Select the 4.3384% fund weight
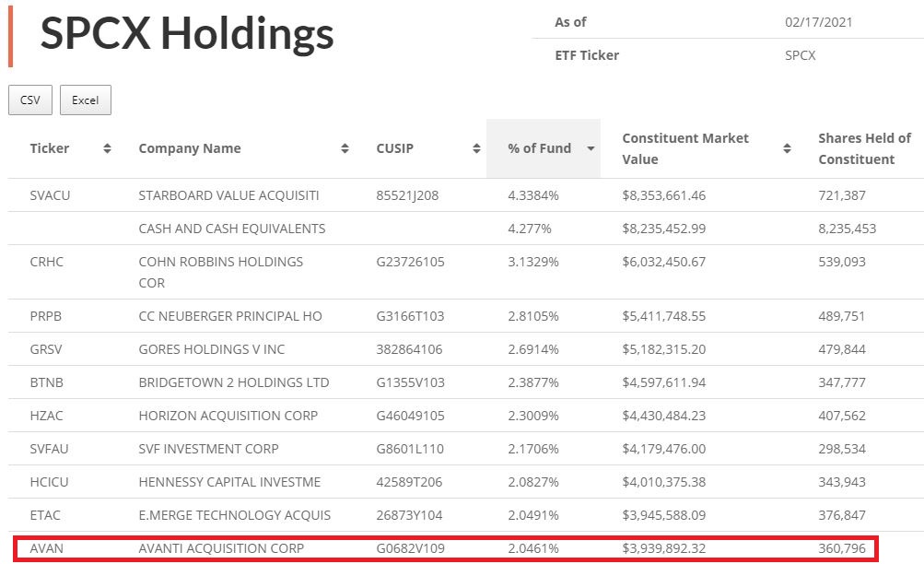This screenshot has width=924, height=564. click(x=533, y=195)
